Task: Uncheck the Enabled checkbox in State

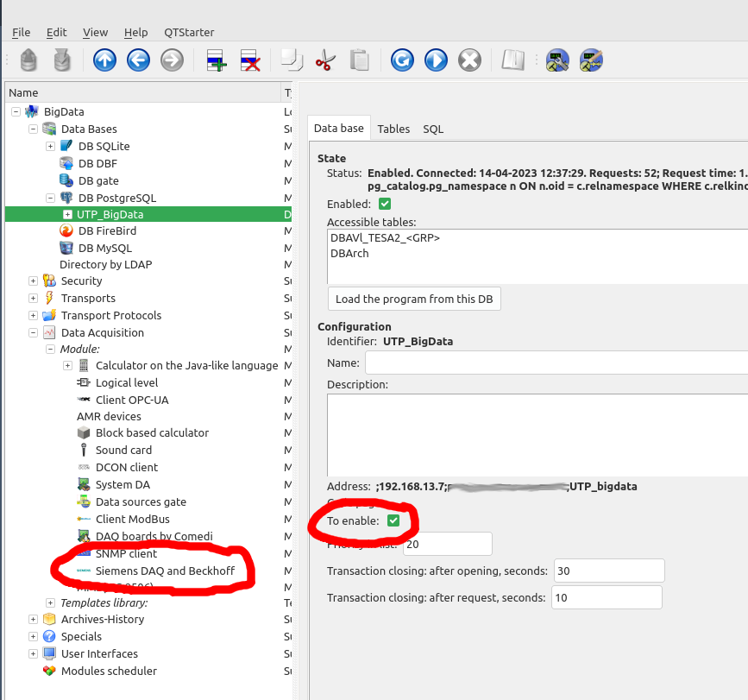Action: point(385,205)
